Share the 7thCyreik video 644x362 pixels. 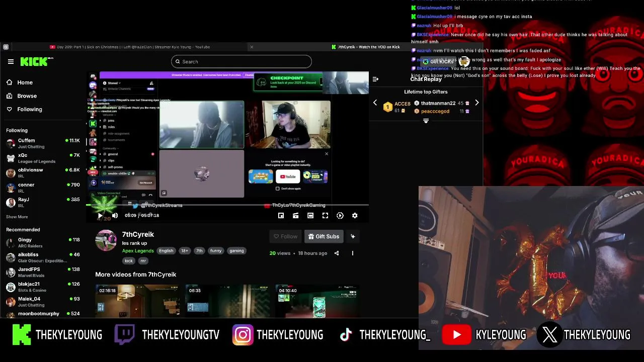[337, 253]
